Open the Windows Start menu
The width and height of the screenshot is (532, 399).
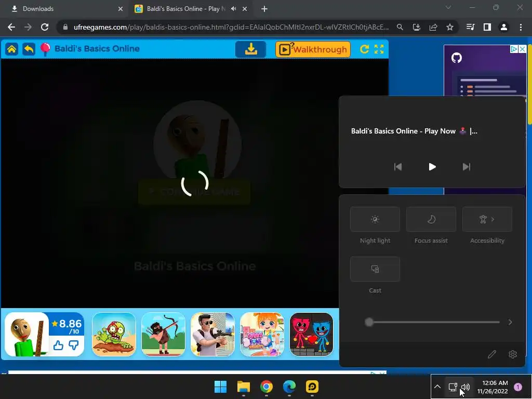220,387
